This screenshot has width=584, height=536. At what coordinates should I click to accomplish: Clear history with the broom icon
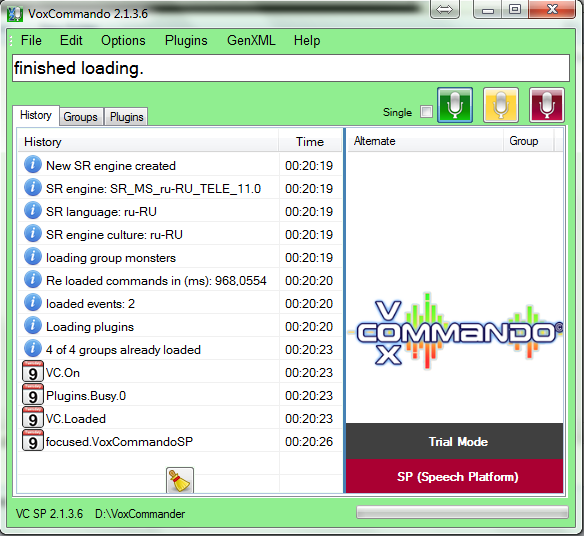(x=180, y=480)
